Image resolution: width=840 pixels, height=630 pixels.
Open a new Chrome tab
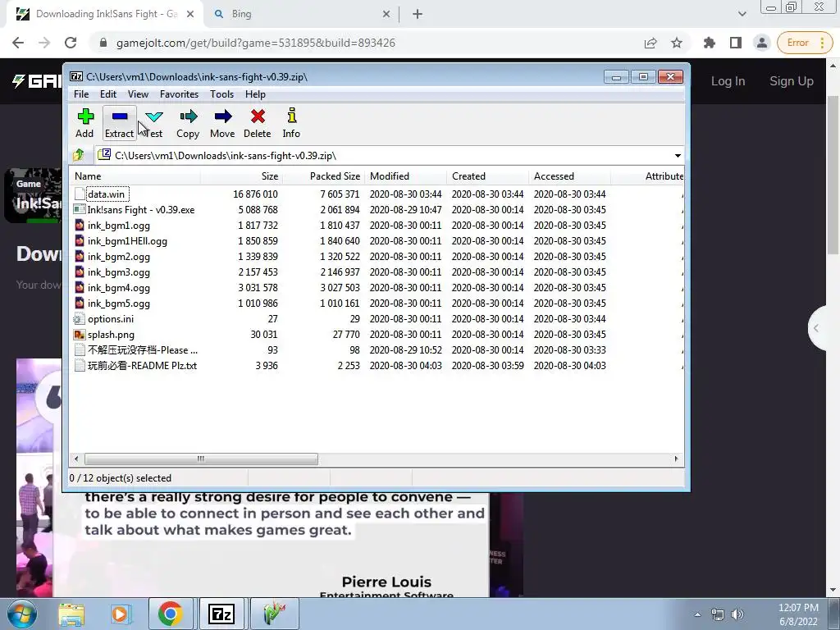(418, 14)
